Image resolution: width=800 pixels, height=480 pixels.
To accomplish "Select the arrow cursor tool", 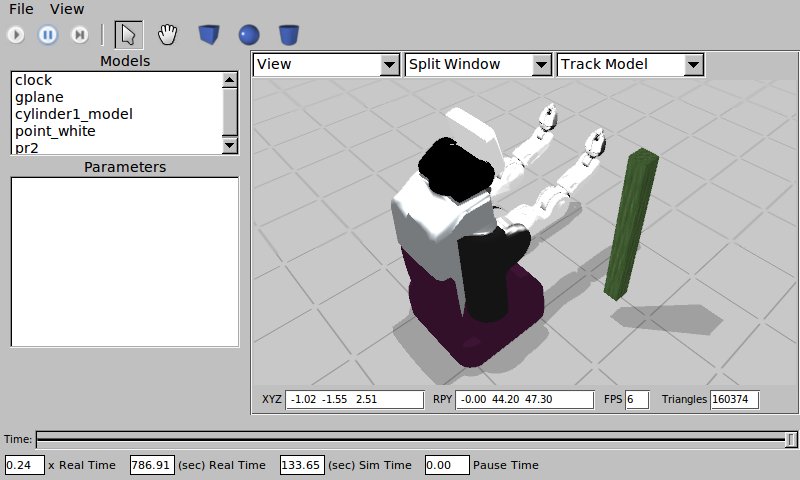I will [x=128, y=35].
